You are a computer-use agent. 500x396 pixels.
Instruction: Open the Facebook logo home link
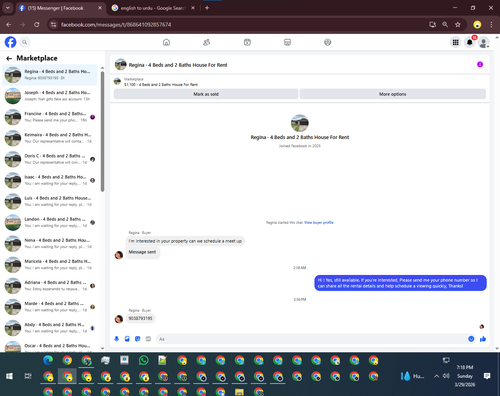click(x=10, y=42)
